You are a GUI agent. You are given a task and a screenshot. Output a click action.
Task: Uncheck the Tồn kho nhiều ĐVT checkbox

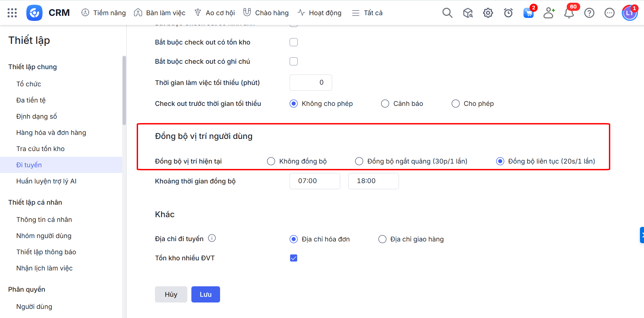[x=294, y=258]
